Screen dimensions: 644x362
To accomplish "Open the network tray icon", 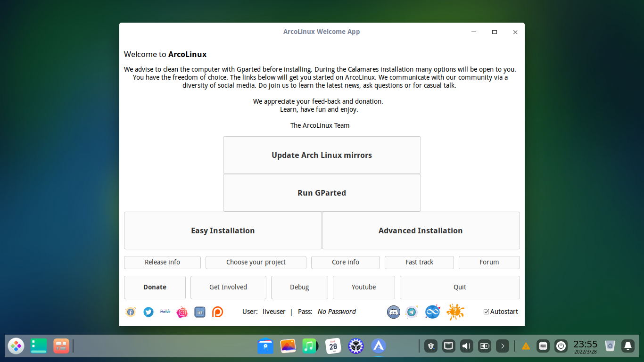I will point(449,346).
